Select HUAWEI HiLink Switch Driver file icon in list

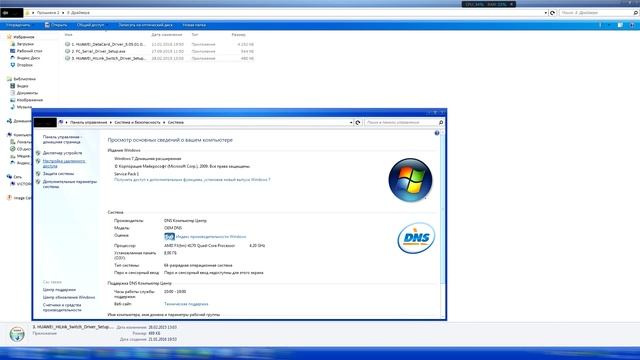67,58
